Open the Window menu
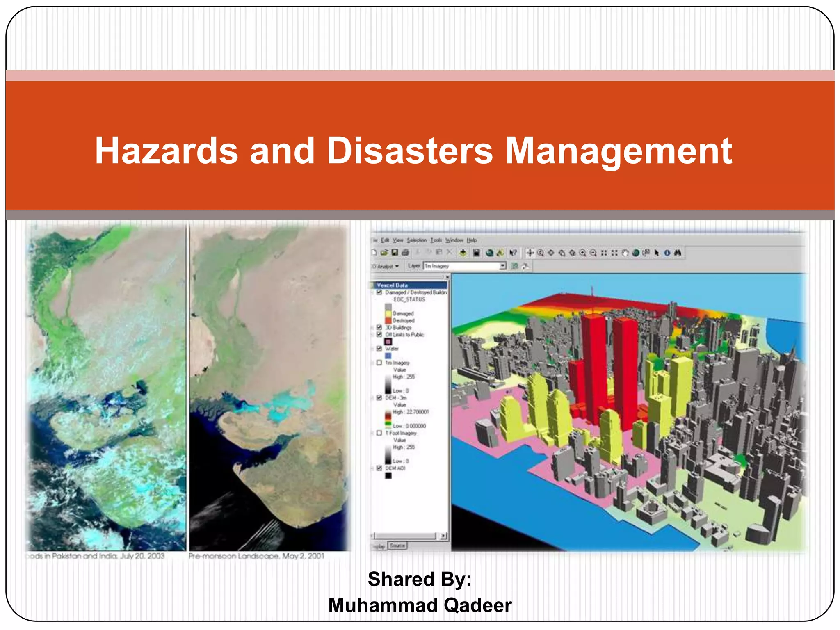 454,240
